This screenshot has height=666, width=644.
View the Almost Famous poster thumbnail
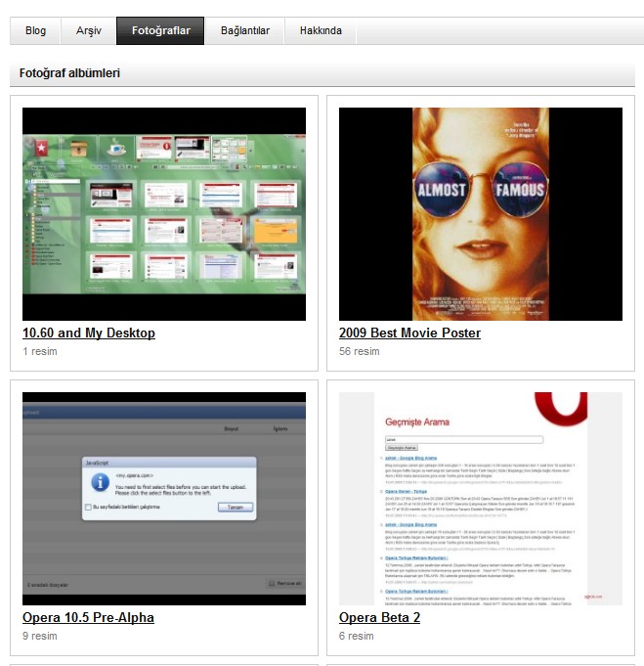pos(481,214)
